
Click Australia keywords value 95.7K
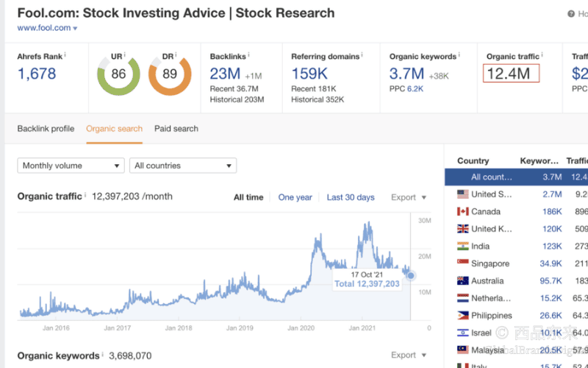[x=551, y=280]
